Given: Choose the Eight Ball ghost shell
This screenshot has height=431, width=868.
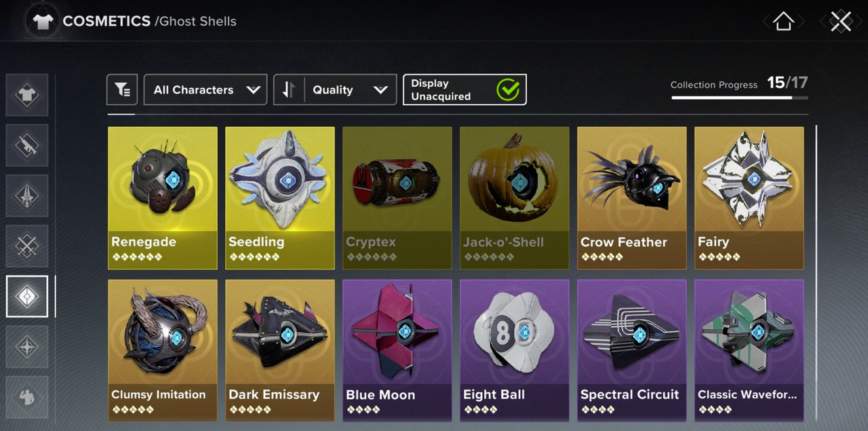Looking at the screenshot, I should click(515, 350).
